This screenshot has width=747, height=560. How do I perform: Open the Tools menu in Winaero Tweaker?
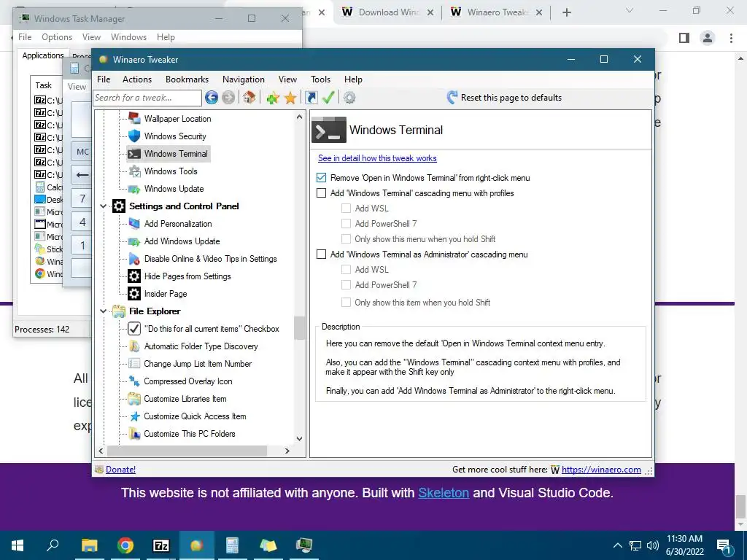click(x=320, y=79)
